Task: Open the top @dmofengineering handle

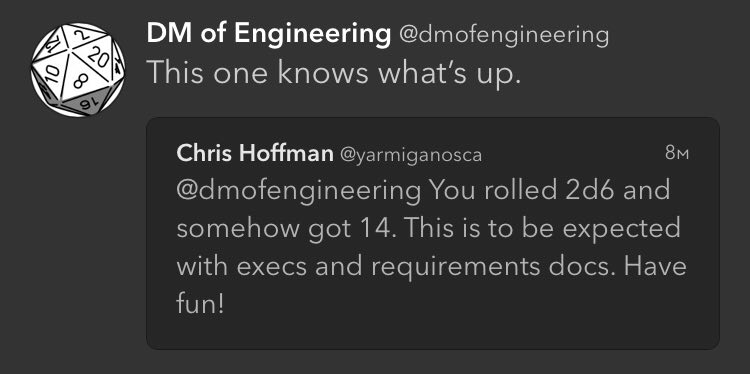Action: (x=504, y=35)
